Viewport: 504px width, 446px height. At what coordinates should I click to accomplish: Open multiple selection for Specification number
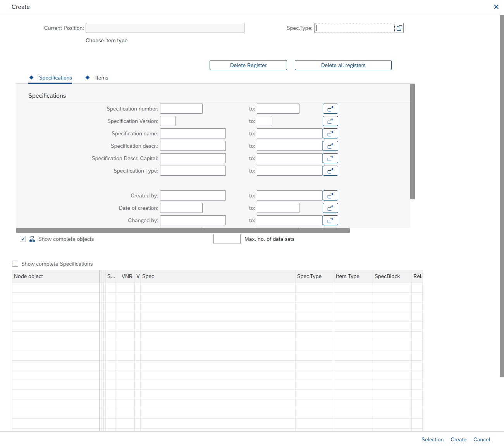330,109
